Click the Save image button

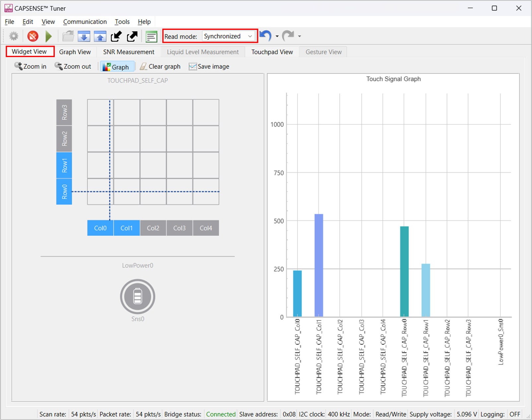coord(209,67)
